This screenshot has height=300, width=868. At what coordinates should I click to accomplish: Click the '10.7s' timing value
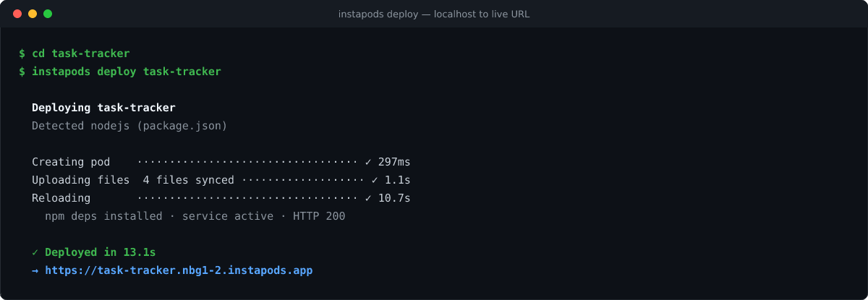394,198
